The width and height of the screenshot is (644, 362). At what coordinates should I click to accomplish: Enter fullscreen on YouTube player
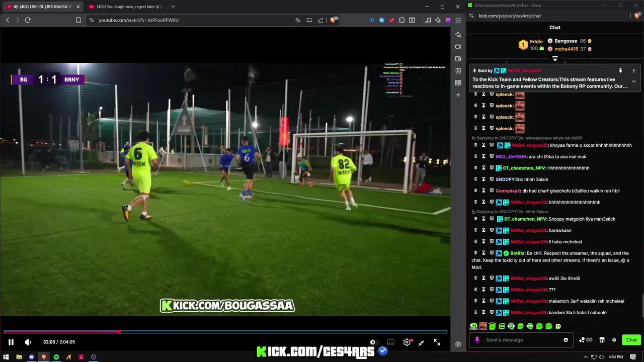pos(437,342)
